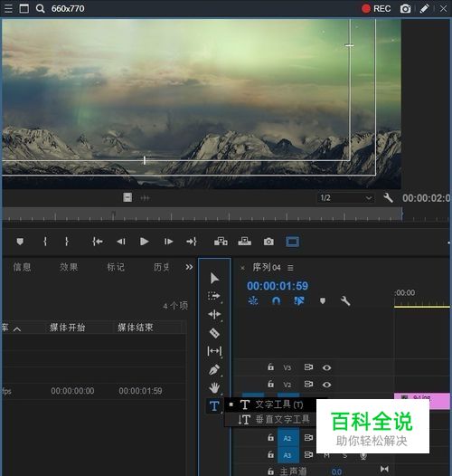
Task: Open the capture tool hamburger menu
Action: [8, 8]
